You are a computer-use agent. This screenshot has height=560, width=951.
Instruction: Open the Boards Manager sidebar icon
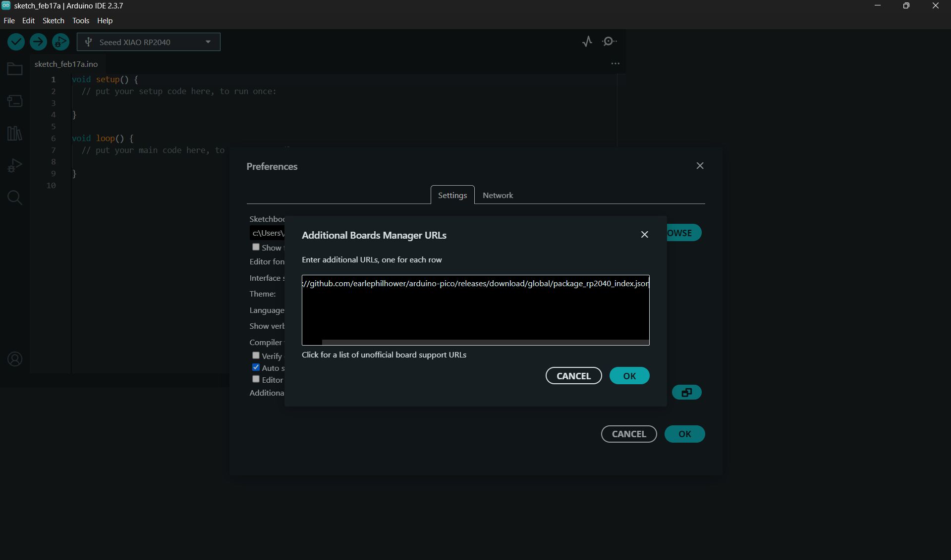[15, 101]
